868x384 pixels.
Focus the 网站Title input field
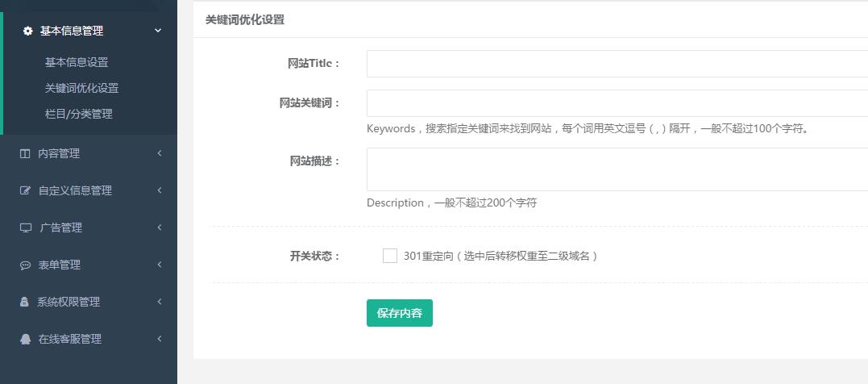(x=617, y=64)
